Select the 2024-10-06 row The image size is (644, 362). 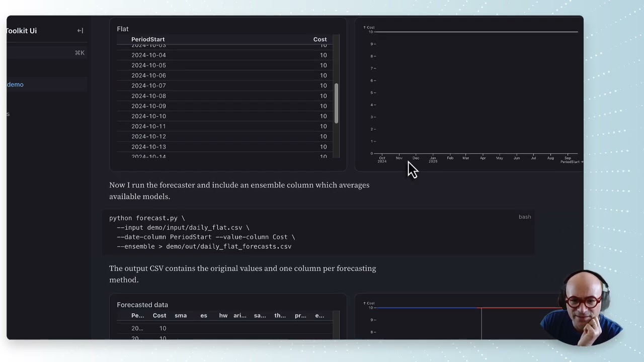tap(225, 75)
